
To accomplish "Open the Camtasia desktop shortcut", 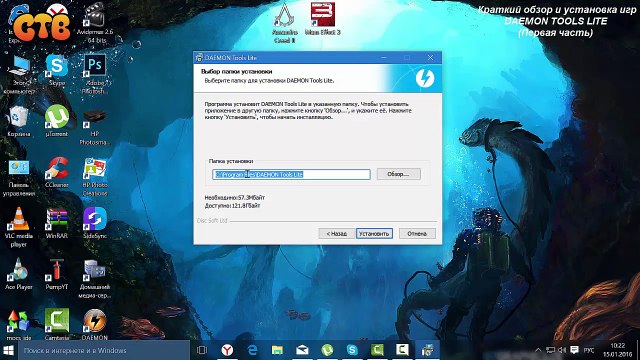I will (x=57, y=324).
